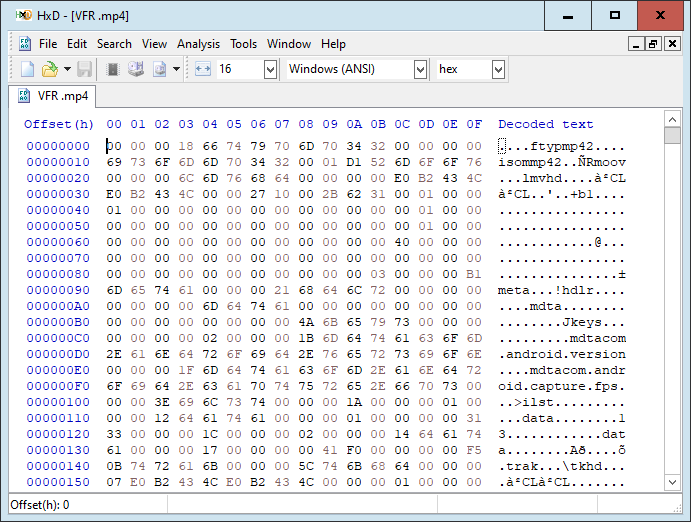691x522 pixels.
Task: Click offset row 00000010
Action: point(58,162)
